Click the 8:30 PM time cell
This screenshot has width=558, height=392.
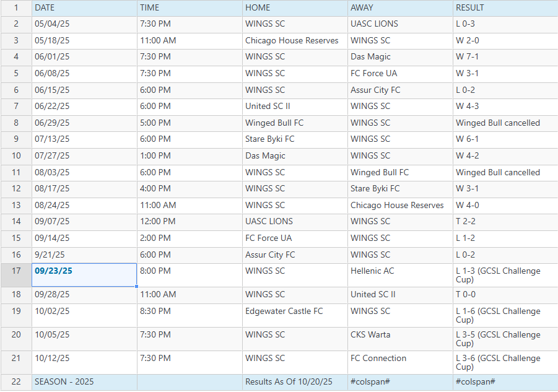tap(189, 315)
